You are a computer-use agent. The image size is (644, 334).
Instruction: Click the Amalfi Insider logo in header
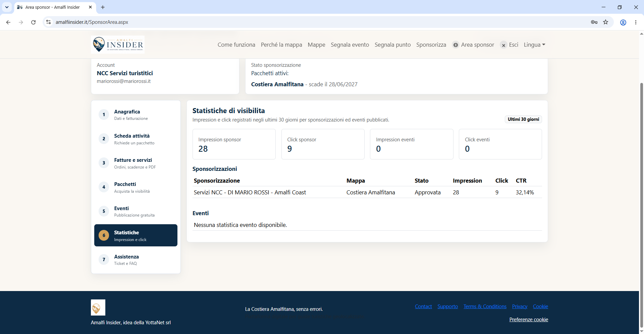click(118, 45)
